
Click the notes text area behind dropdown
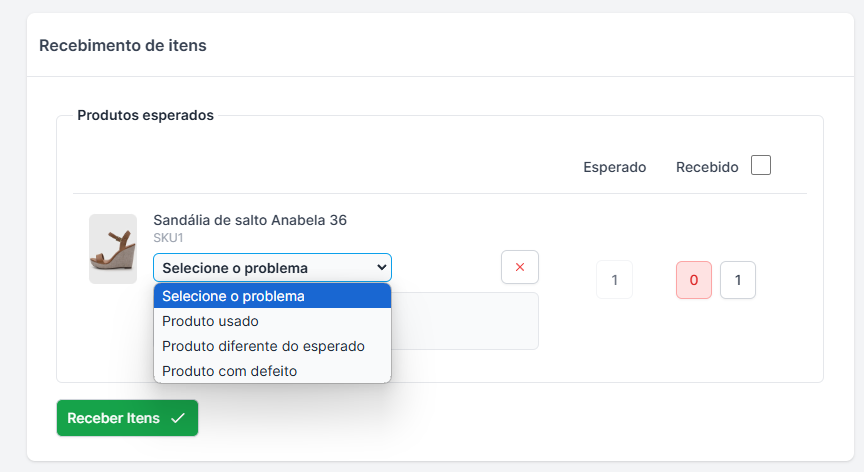[x=465, y=321]
